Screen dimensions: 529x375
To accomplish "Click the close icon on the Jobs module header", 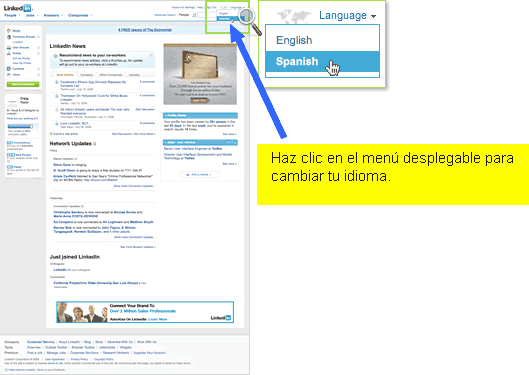I will click(235, 143).
